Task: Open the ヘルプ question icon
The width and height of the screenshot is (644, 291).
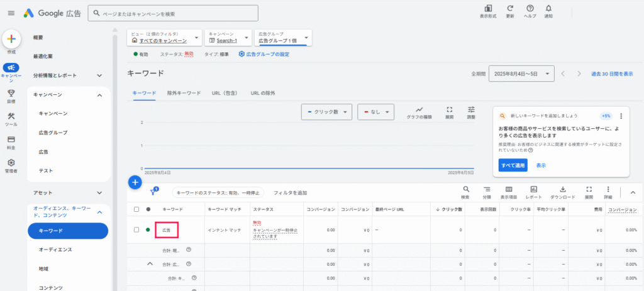Action: tap(530, 8)
